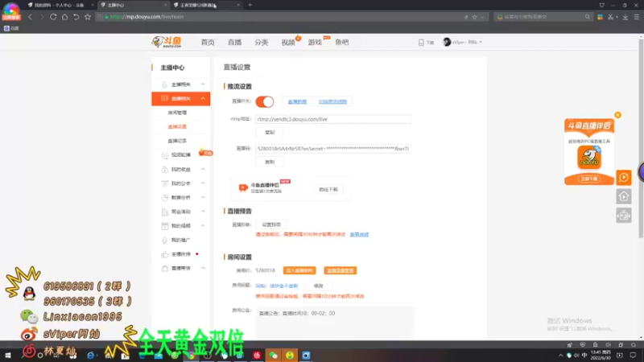Click the orange enter live room button
The height and width of the screenshot is (362, 644).
299,270
